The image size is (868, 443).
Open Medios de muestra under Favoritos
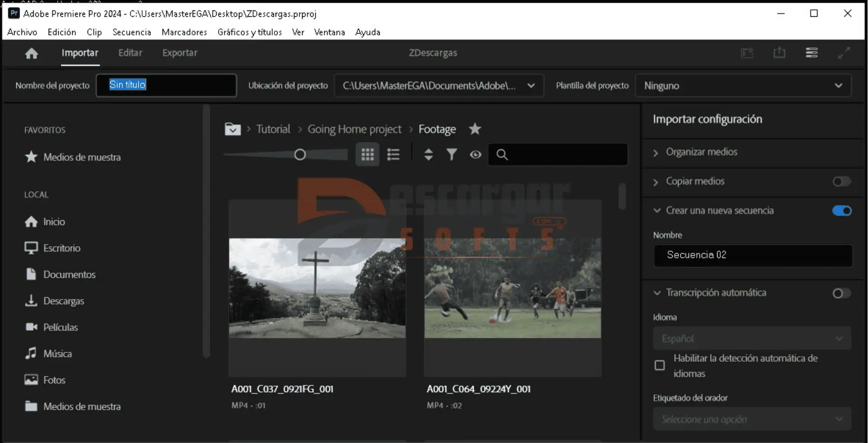(73, 157)
